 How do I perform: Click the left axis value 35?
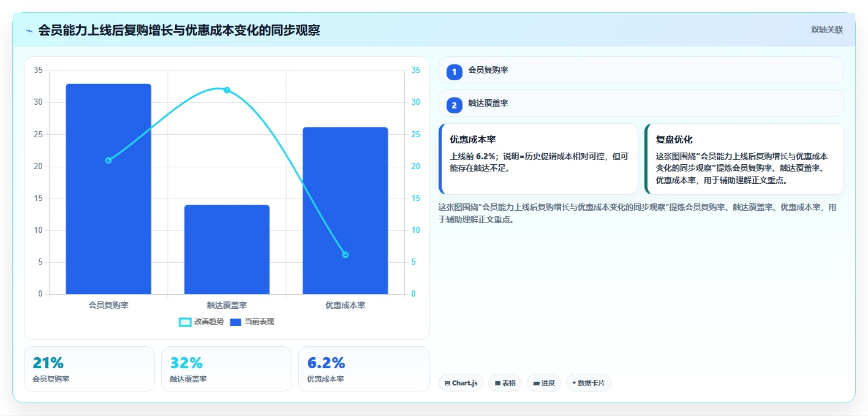pos(38,70)
